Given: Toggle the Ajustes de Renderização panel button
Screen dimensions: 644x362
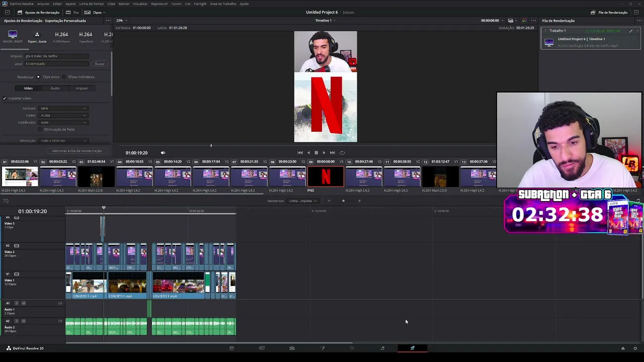Looking at the screenshot, I should (x=38, y=13).
